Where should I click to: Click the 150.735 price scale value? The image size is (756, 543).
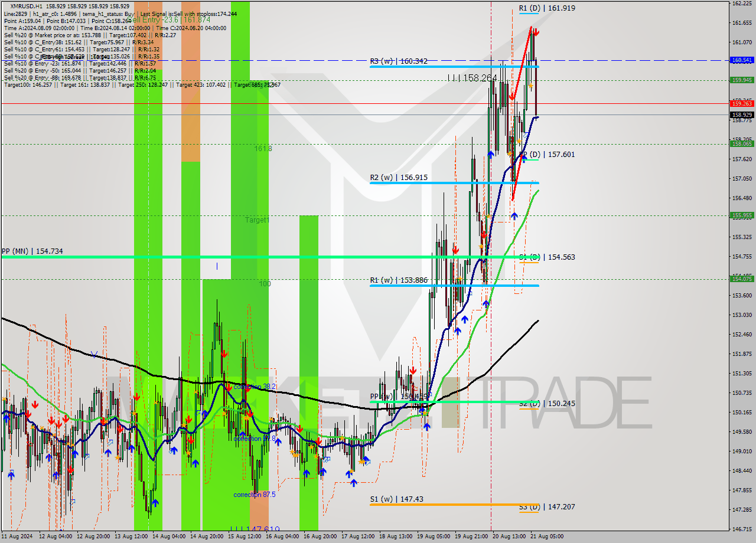tap(742, 393)
